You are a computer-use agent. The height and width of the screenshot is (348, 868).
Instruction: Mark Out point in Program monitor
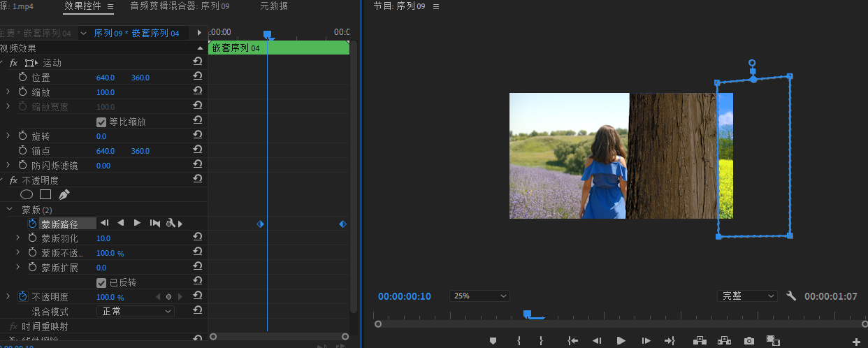pos(541,340)
